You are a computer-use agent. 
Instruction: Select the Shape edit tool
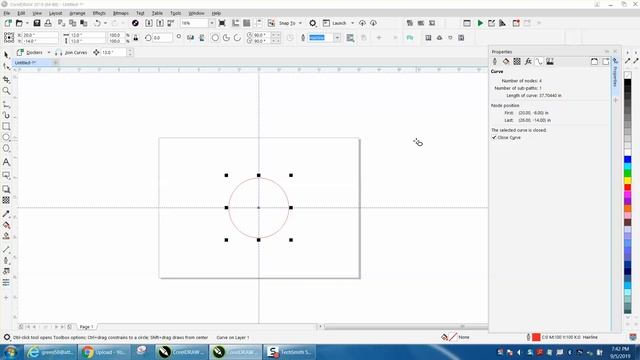pos(6,67)
